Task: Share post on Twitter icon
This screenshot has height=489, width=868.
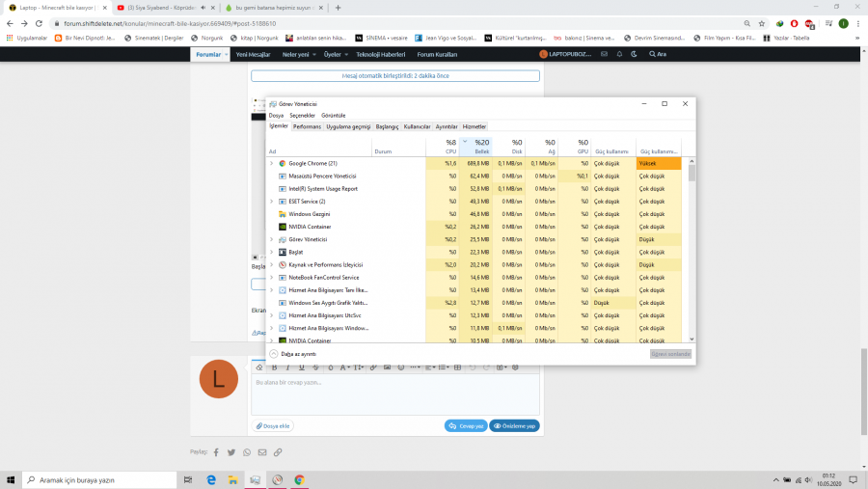Action: click(x=231, y=452)
